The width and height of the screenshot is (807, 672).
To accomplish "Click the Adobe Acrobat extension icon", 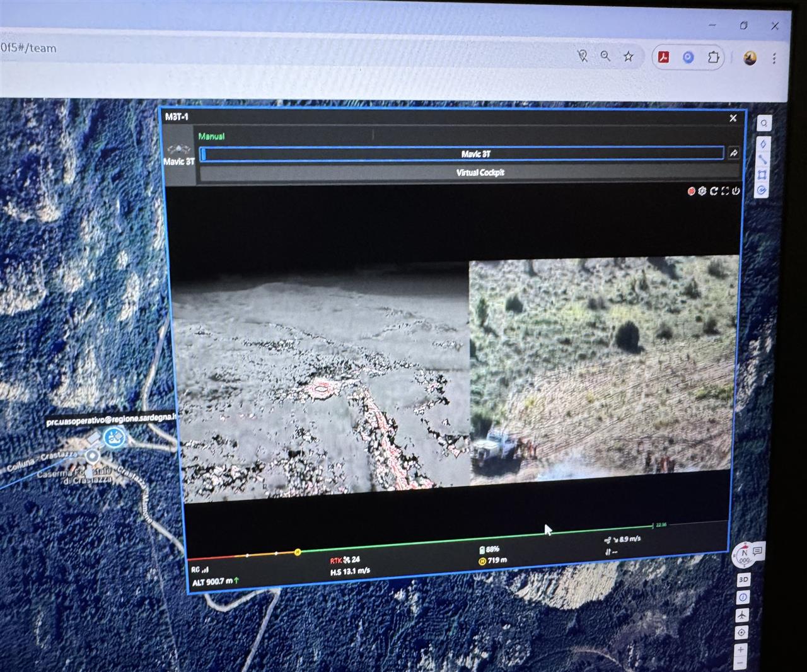I will (x=663, y=57).
